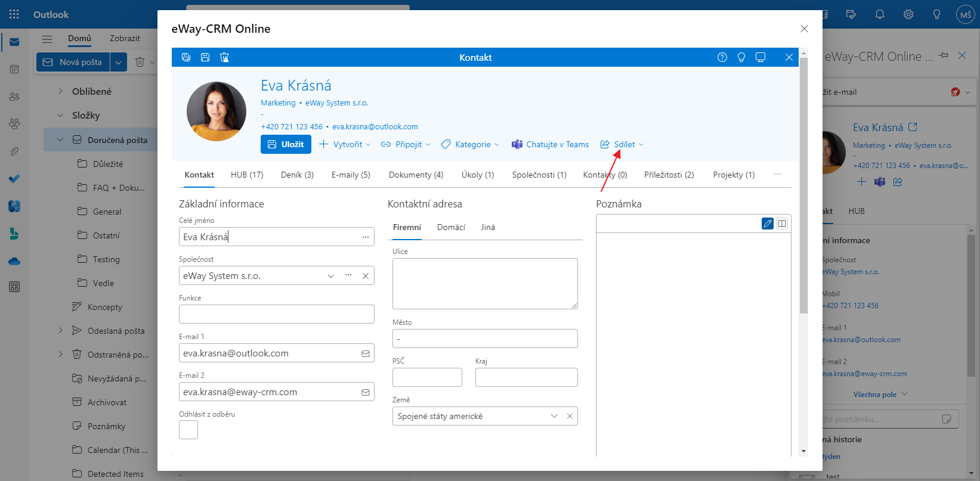Click into the Funkce input field
Screen dimensions: 980x481
[277, 314]
